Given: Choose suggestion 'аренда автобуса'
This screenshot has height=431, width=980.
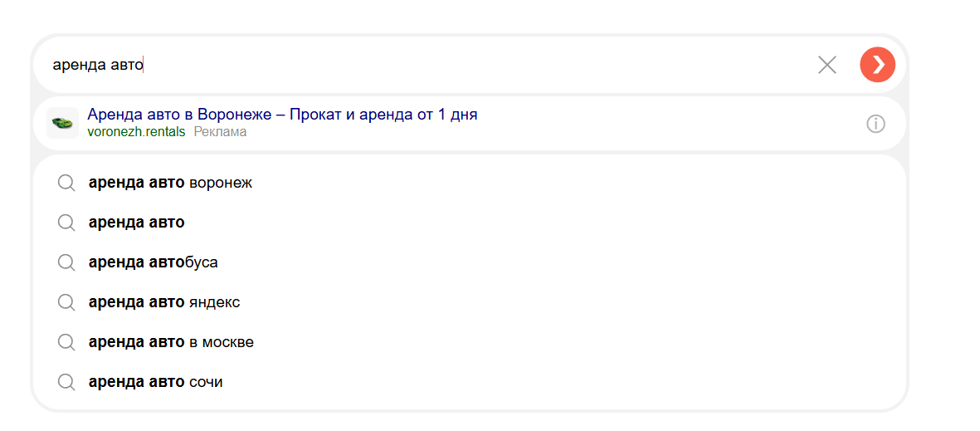Looking at the screenshot, I should click(469, 262).
